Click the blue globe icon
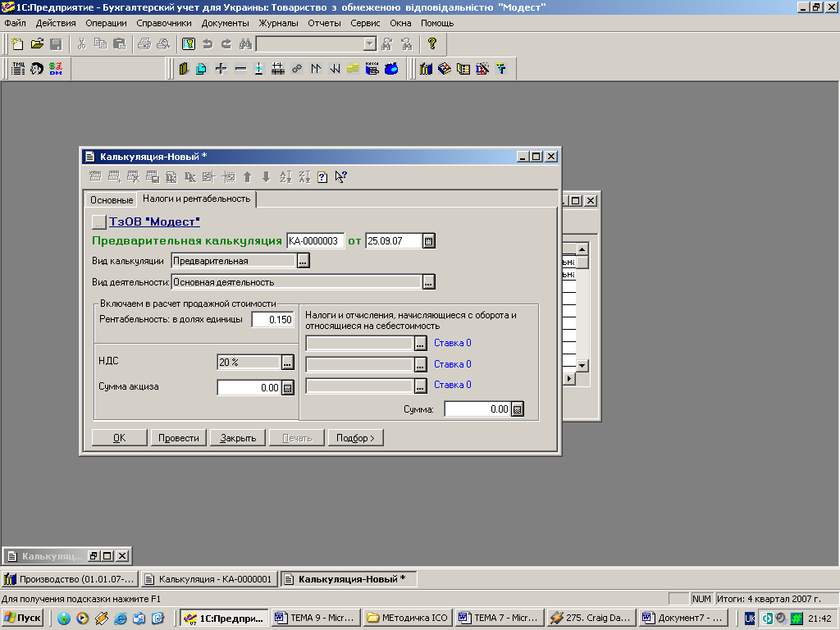The width and height of the screenshot is (840, 630). (x=391, y=69)
